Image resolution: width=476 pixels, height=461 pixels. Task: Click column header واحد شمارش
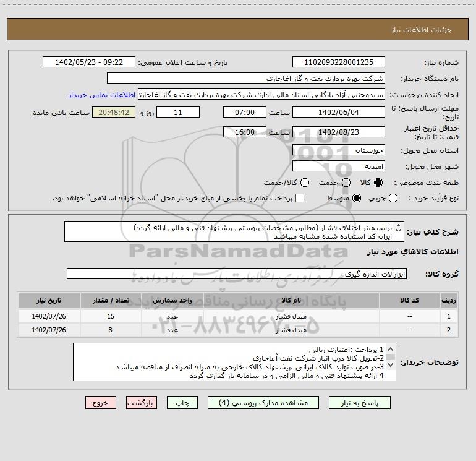coord(172,300)
